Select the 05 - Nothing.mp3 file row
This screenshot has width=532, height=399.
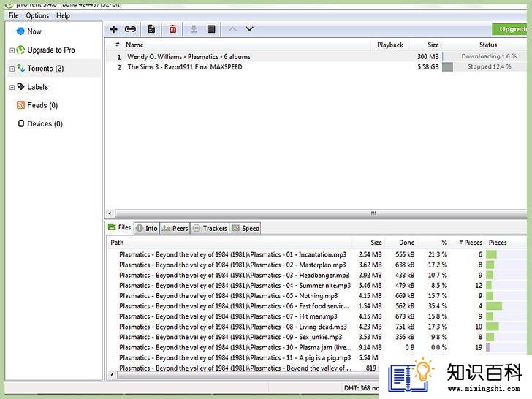click(317, 296)
